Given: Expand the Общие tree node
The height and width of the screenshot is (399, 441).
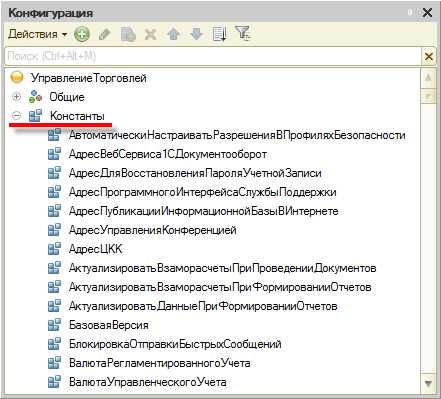Looking at the screenshot, I should click(16, 97).
